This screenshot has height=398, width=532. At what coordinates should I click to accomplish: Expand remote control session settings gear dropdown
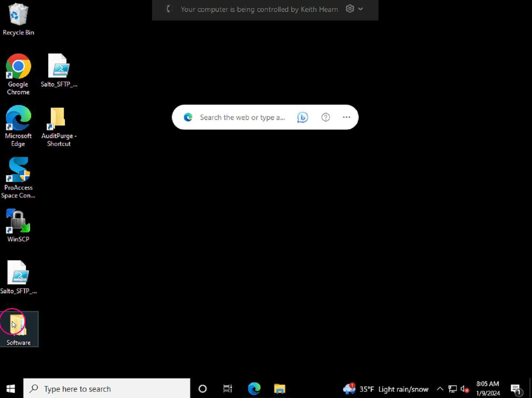coord(354,9)
